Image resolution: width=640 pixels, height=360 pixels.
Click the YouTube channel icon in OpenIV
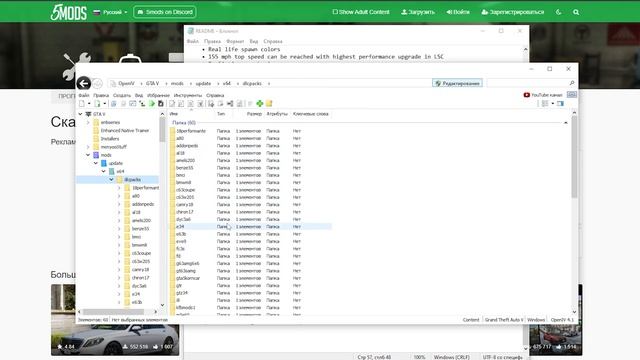coord(527,95)
